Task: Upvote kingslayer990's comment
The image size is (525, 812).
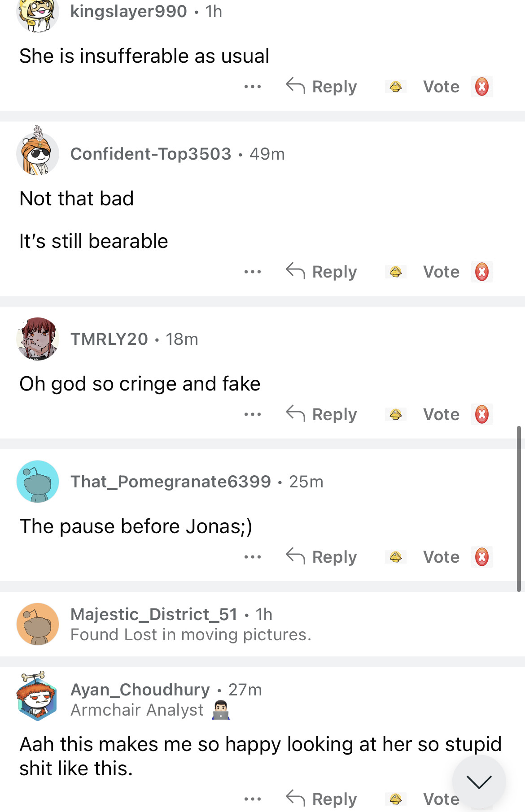Action: coord(395,87)
